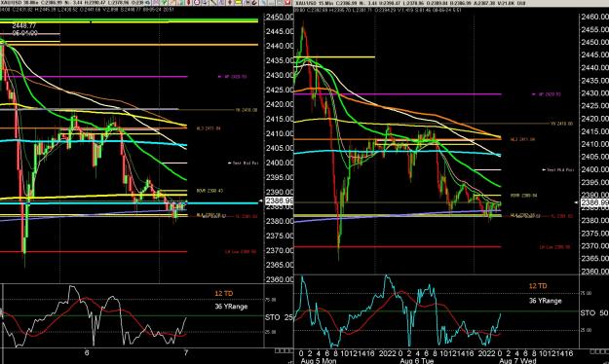Click 2430.00 on the right chart's price axis
This screenshot has height=364, width=609.
[594, 93]
